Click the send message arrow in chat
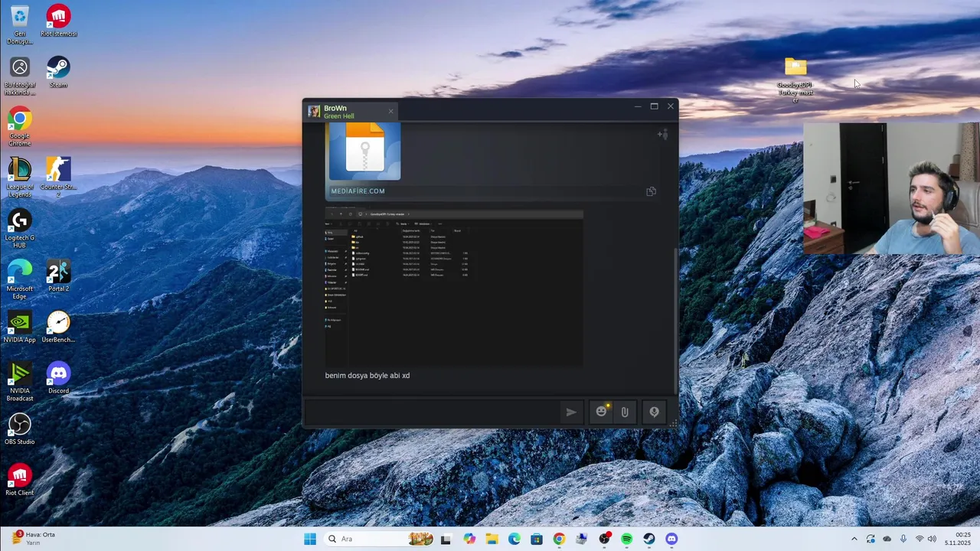Screen dimensions: 980x551 pos(571,412)
